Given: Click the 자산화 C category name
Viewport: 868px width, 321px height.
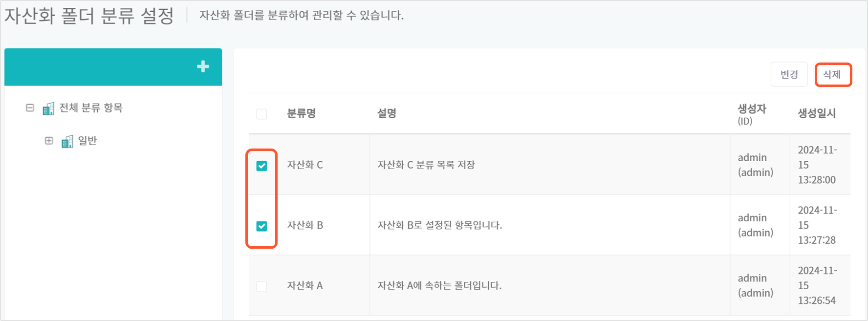Looking at the screenshot, I should pyautogui.click(x=305, y=165).
